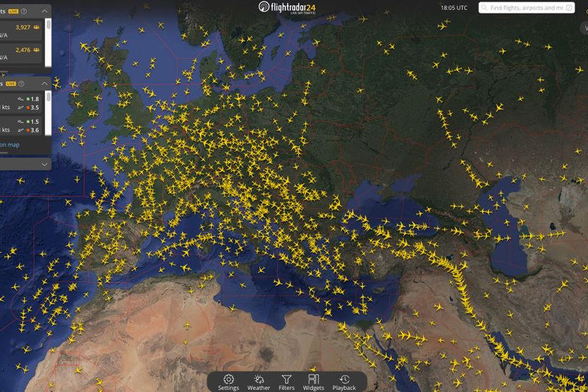Click the 18:05 UTC clock
This screenshot has height=392, width=588.
coord(453,8)
